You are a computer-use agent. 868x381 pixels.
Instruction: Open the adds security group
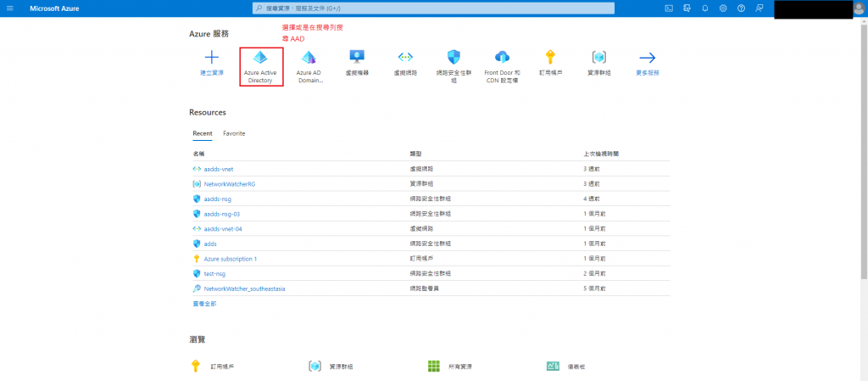(210, 244)
